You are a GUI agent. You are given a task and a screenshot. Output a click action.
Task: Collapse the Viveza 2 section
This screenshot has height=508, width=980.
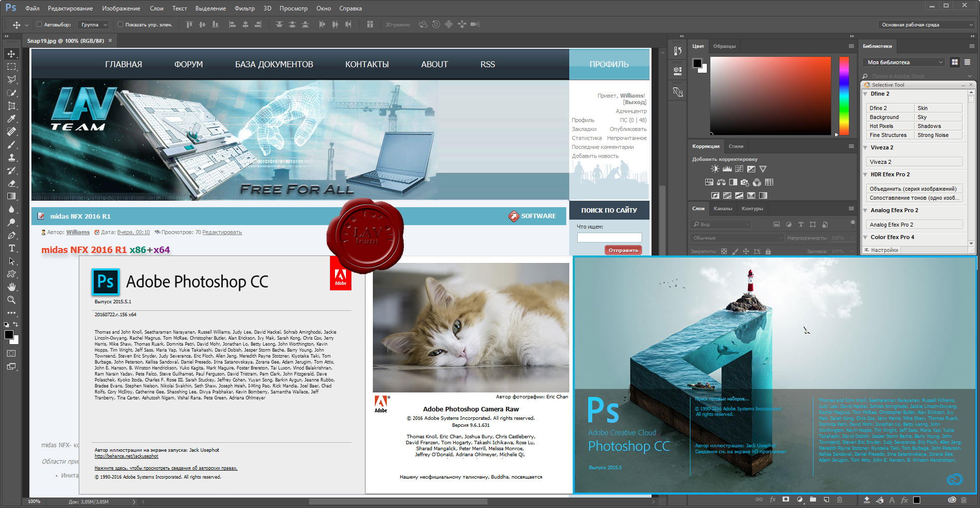(866, 147)
